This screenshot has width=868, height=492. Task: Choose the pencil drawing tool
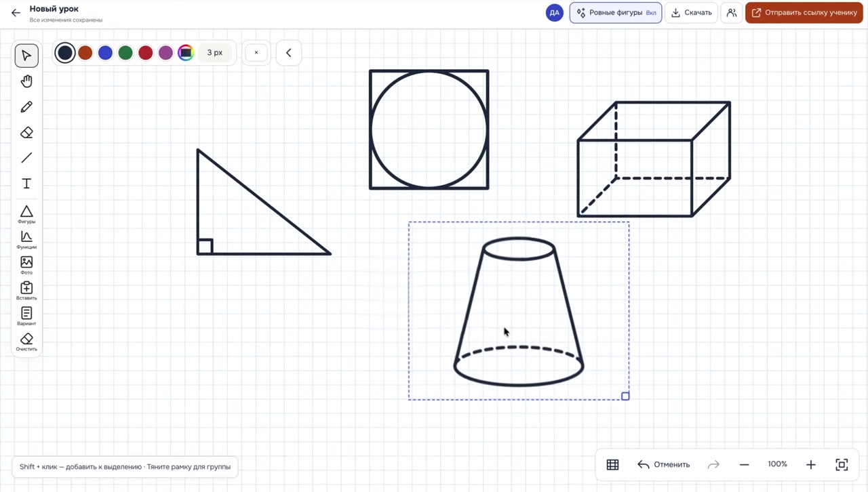[26, 107]
